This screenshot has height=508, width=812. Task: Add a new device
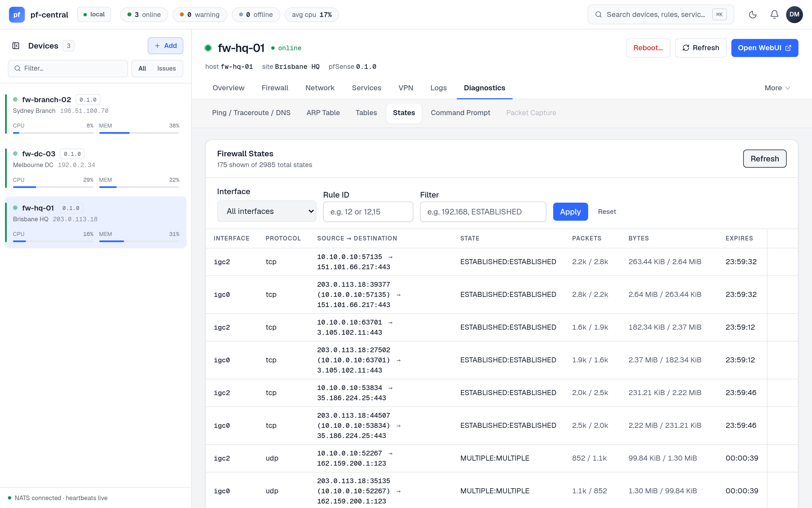pos(166,46)
